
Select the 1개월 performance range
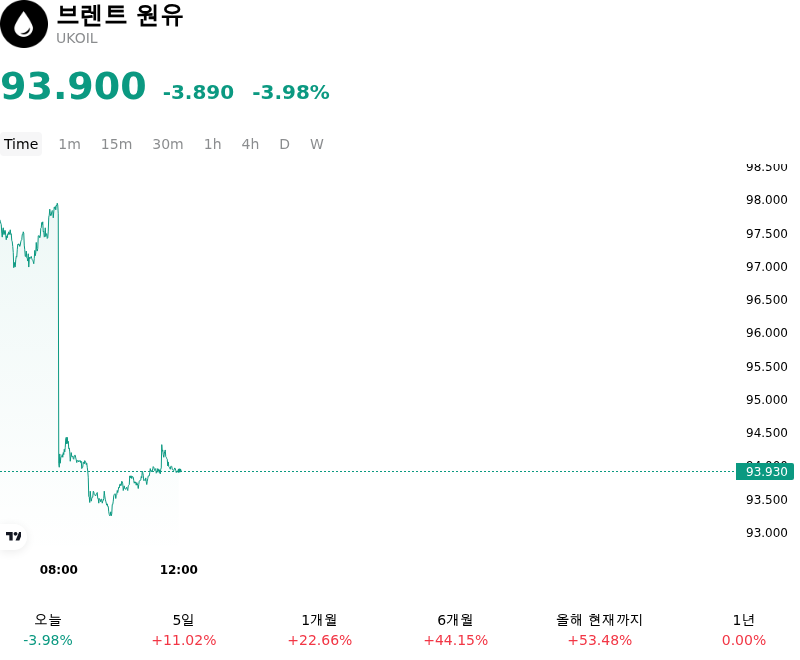point(319,630)
